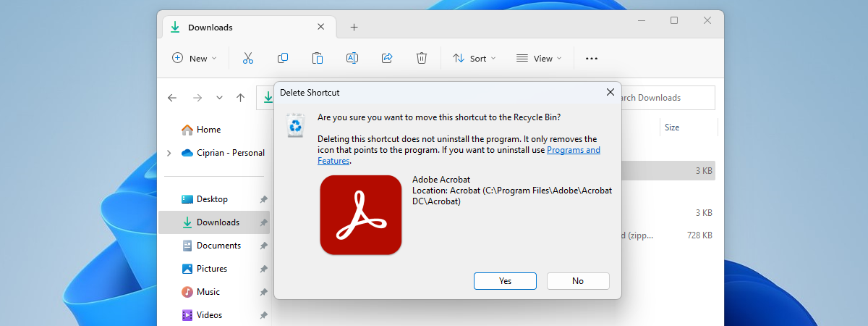Click the 728 KB file size
This screenshot has height=326, width=868.
point(699,235)
